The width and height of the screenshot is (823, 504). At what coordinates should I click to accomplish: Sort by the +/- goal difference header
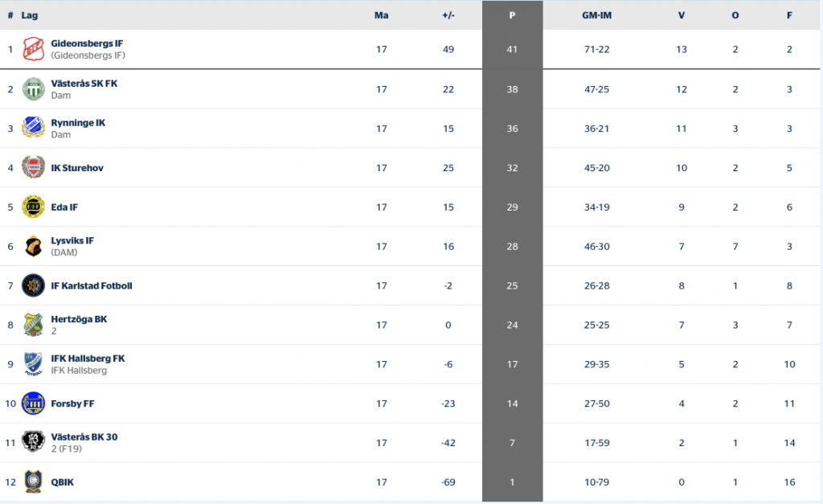point(448,15)
